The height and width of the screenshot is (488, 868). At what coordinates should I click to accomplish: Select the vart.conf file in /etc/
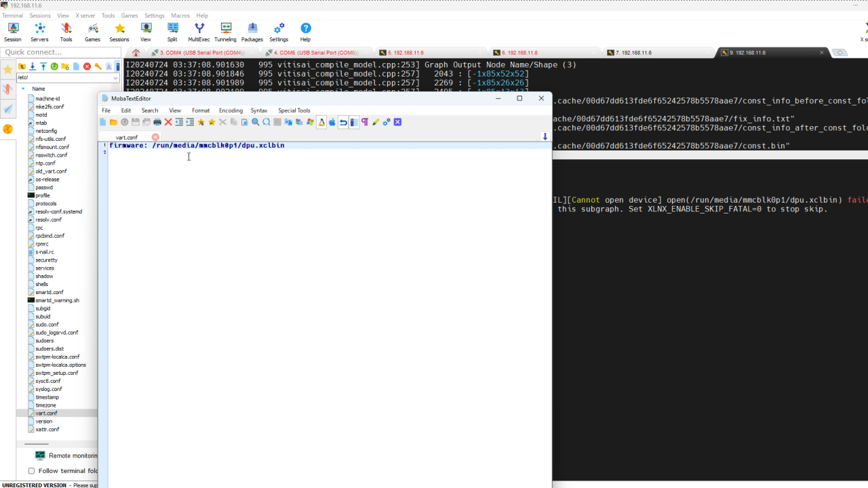tap(45, 413)
